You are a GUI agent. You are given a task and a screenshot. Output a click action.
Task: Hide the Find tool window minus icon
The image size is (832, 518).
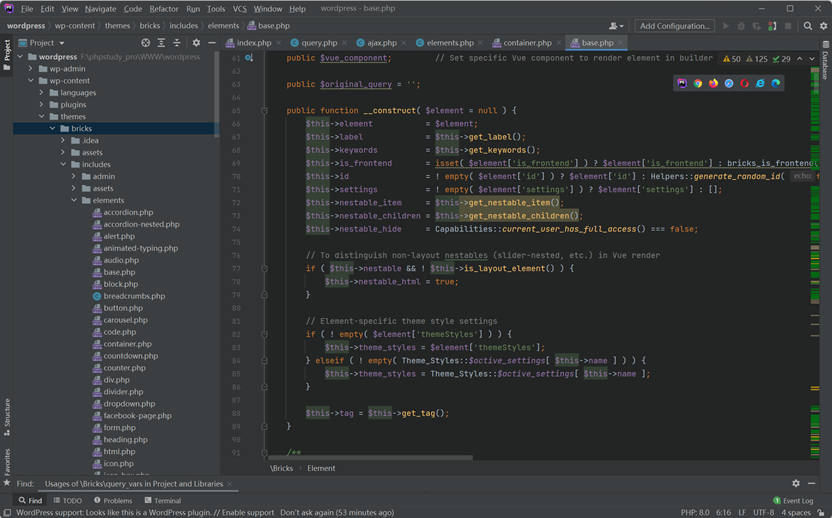[x=811, y=483]
